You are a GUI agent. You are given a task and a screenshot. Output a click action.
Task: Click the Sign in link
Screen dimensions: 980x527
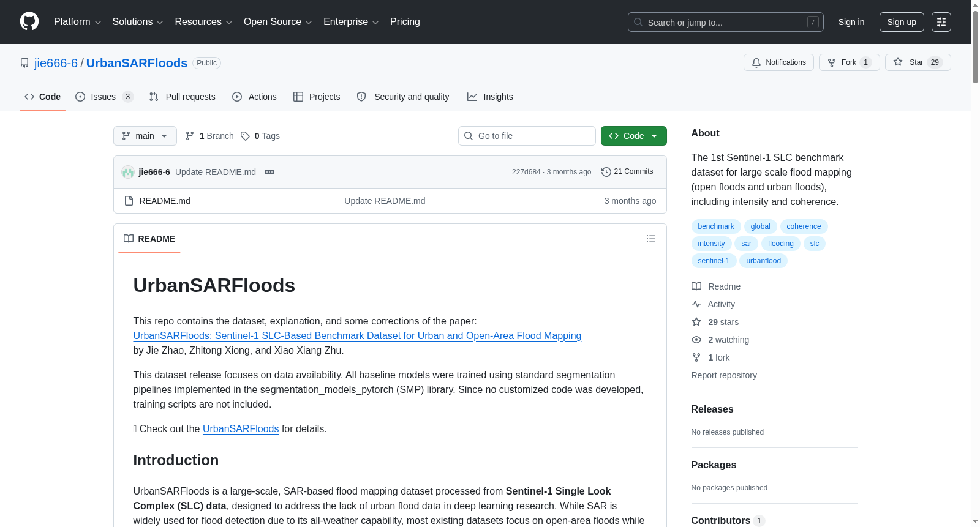[x=851, y=22]
